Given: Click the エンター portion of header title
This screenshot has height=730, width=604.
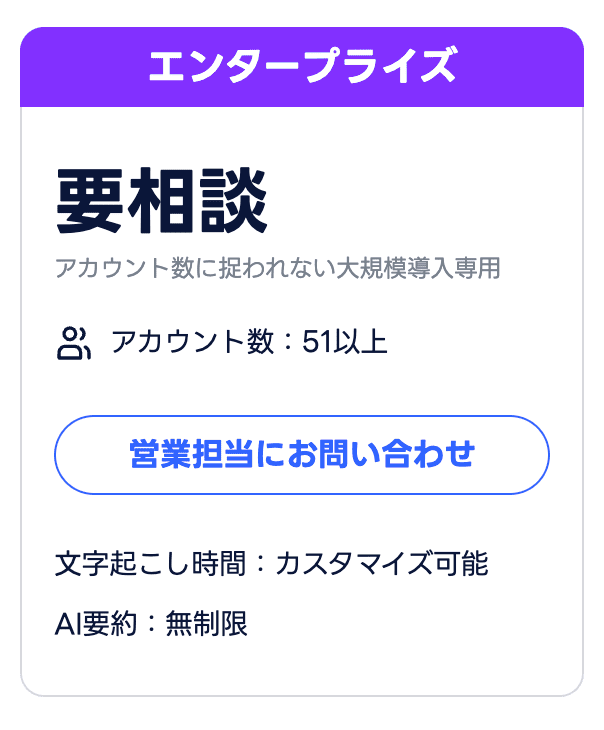Looking at the screenshot, I should pos(224,66).
